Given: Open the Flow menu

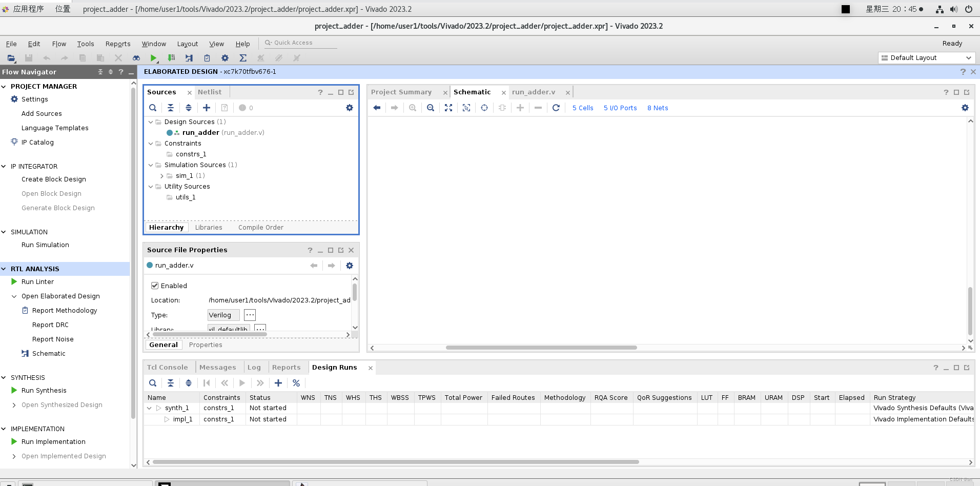Looking at the screenshot, I should (59, 44).
